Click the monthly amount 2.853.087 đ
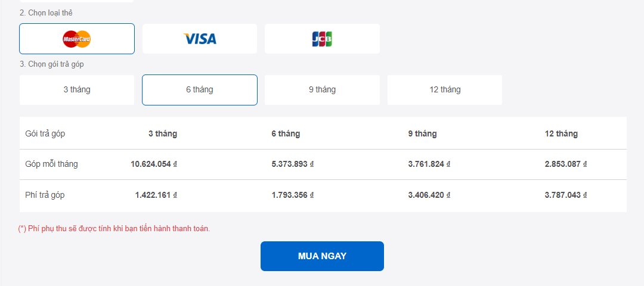This screenshot has width=644, height=286. pos(565,164)
